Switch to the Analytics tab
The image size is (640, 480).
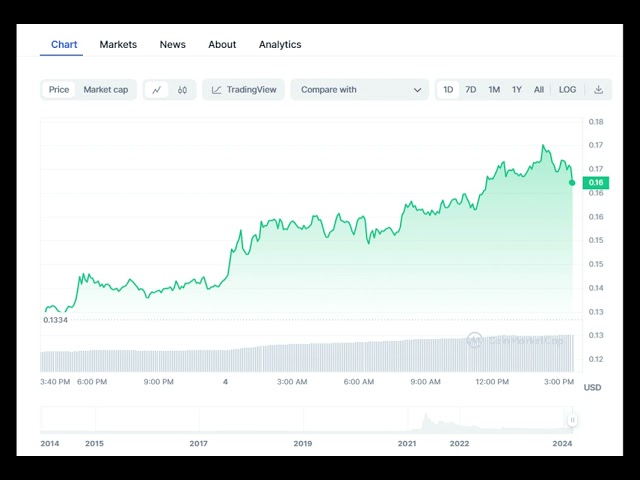[280, 44]
